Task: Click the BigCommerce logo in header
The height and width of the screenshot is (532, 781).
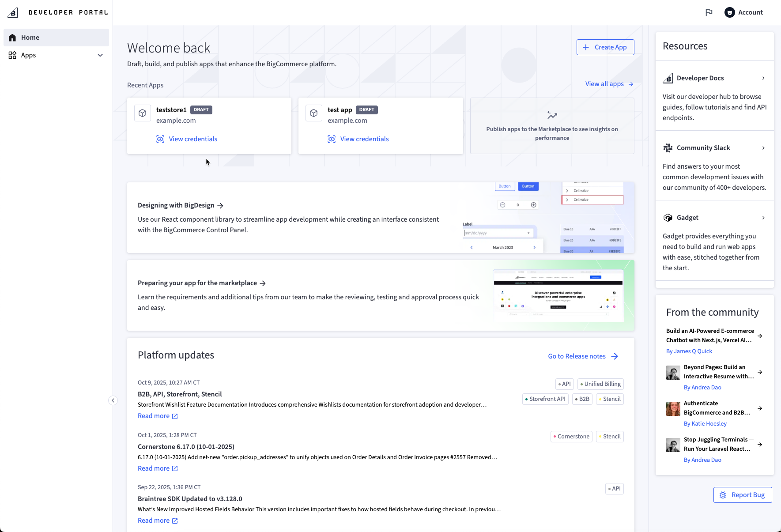Action: point(12,12)
